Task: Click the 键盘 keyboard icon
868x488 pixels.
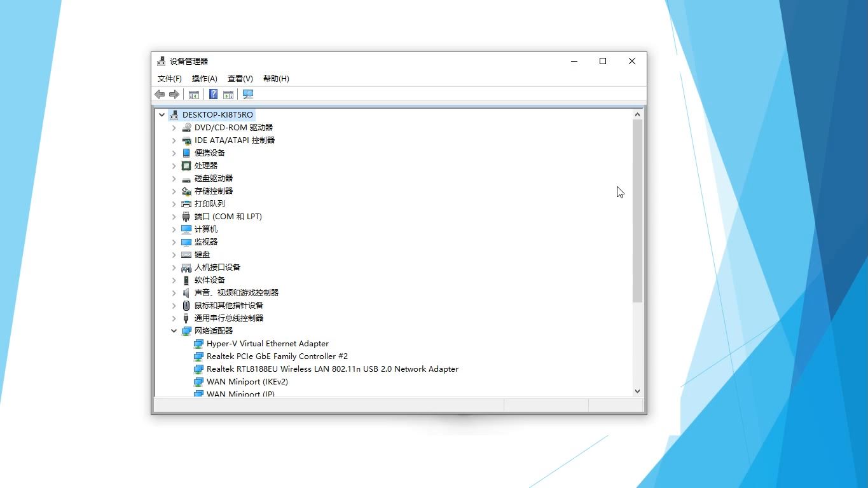Action: 186,255
